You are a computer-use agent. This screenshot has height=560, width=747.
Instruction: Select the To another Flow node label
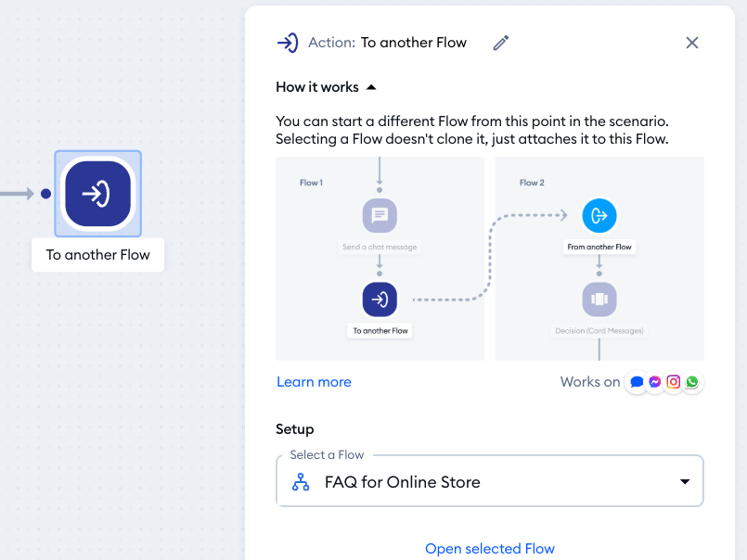97,255
